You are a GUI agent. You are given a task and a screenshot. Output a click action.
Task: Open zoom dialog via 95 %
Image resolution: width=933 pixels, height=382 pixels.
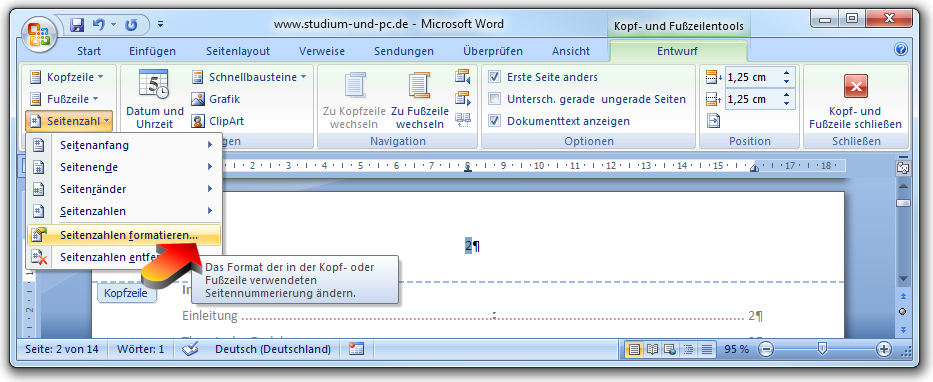pyautogui.click(x=737, y=349)
